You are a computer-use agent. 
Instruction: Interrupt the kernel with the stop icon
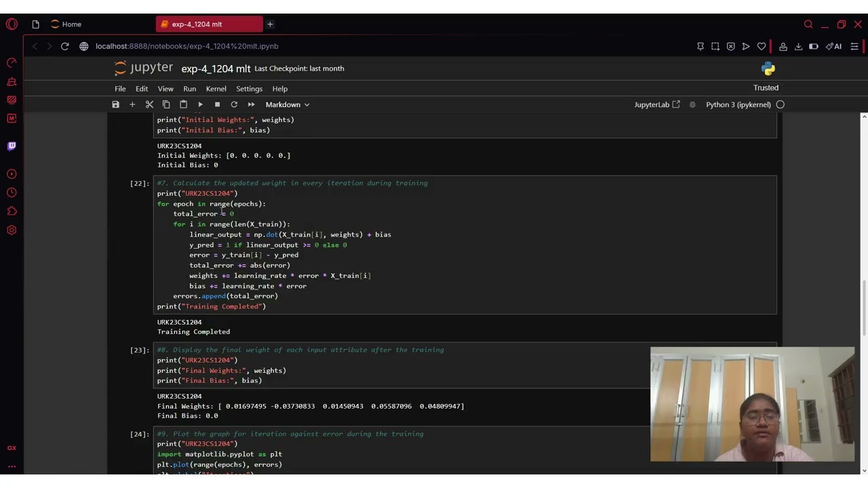click(217, 104)
